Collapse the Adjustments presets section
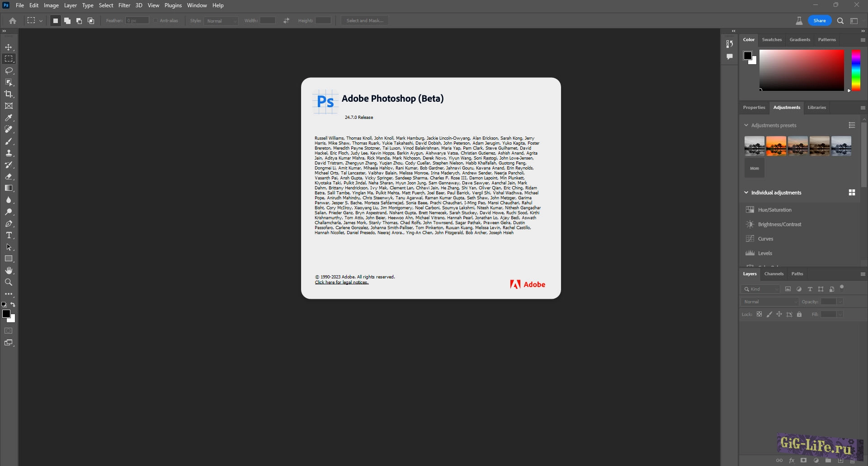Screen dimensions: 868x466 point(746,125)
